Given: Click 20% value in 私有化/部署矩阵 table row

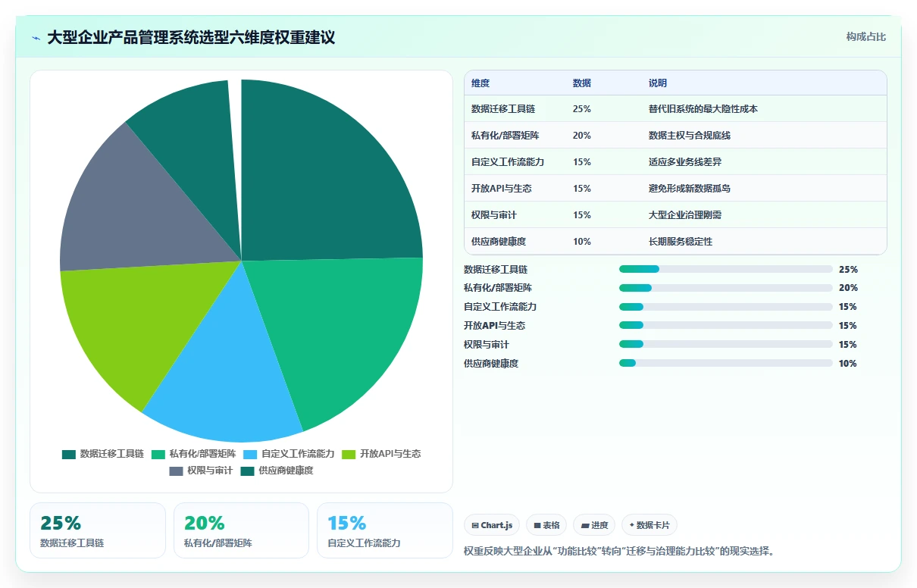Looking at the screenshot, I should coord(582,136).
